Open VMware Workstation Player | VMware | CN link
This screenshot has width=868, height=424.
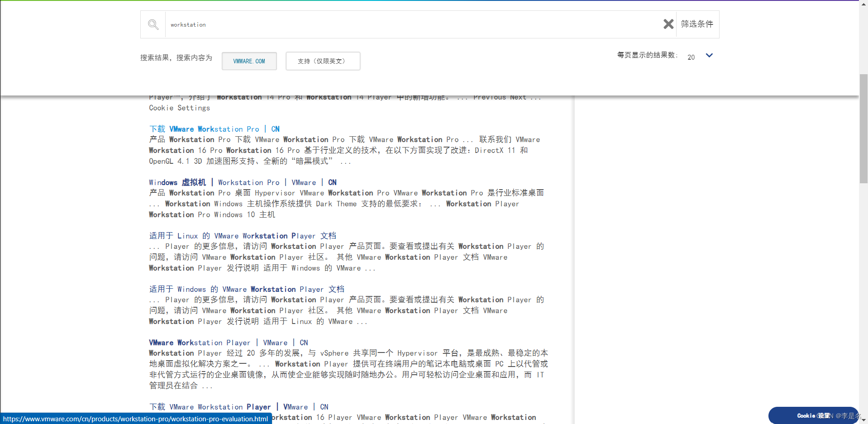tap(229, 343)
